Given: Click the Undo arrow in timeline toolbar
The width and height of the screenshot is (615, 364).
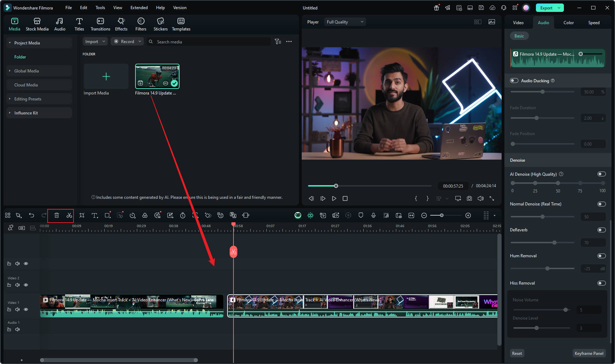Looking at the screenshot, I should pyautogui.click(x=32, y=216).
